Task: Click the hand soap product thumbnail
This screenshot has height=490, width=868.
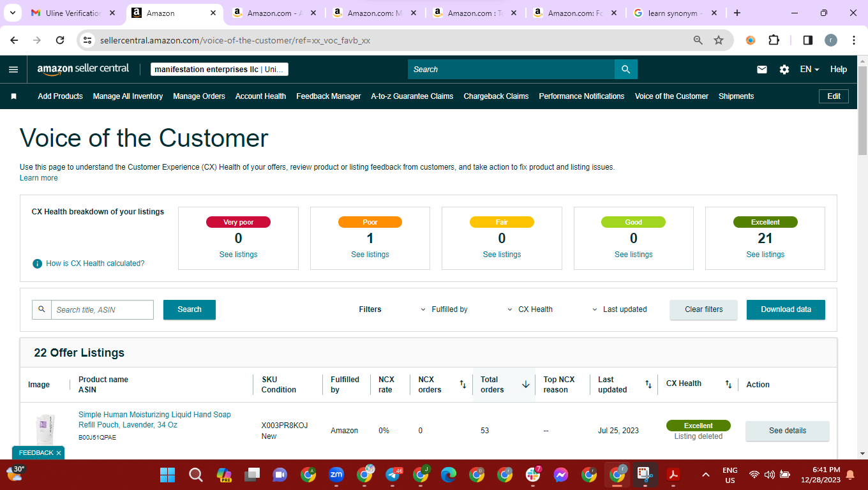Action: (45, 430)
